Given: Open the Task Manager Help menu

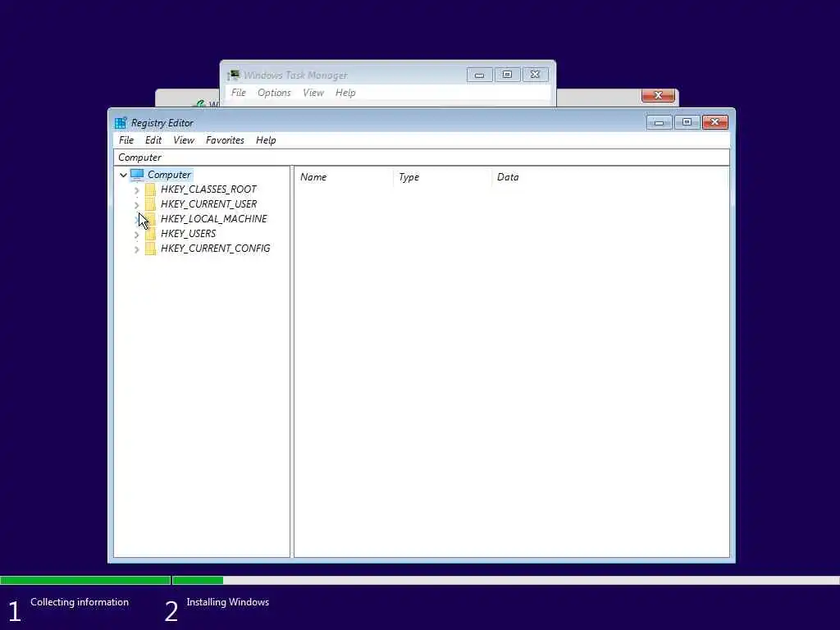Looking at the screenshot, I should tap(345, 93).
